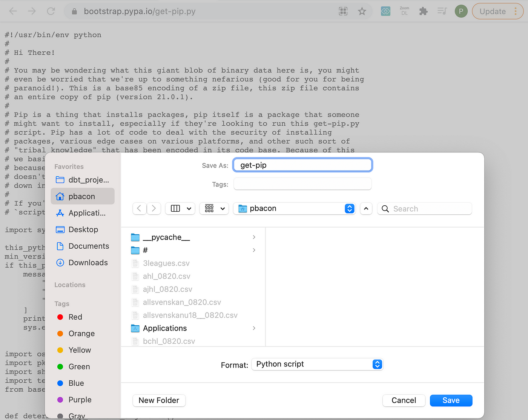Select Downloads in the sidebar
This screenshot has width=528, height=420.
(x=83, y=263)
